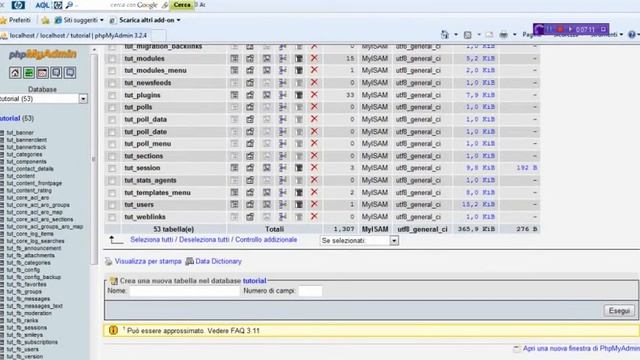
Task: Check the tut_modules row checkbox
Action: pos(112,59)
